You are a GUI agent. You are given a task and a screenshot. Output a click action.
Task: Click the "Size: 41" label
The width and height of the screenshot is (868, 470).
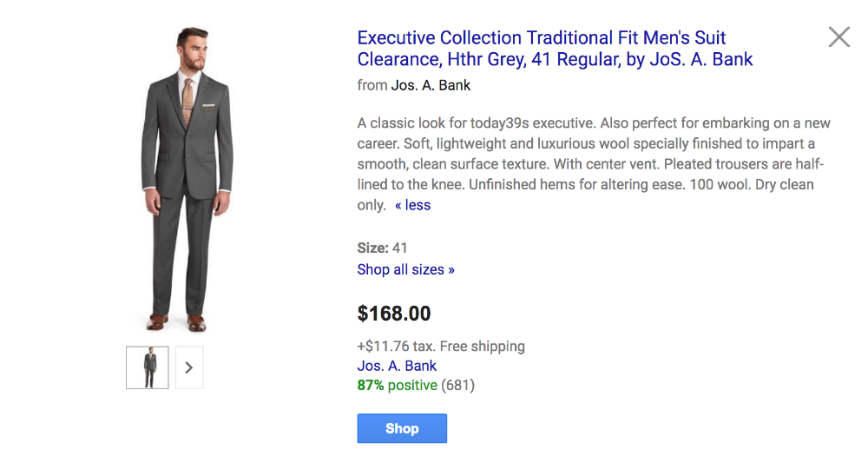coord(382,248)
